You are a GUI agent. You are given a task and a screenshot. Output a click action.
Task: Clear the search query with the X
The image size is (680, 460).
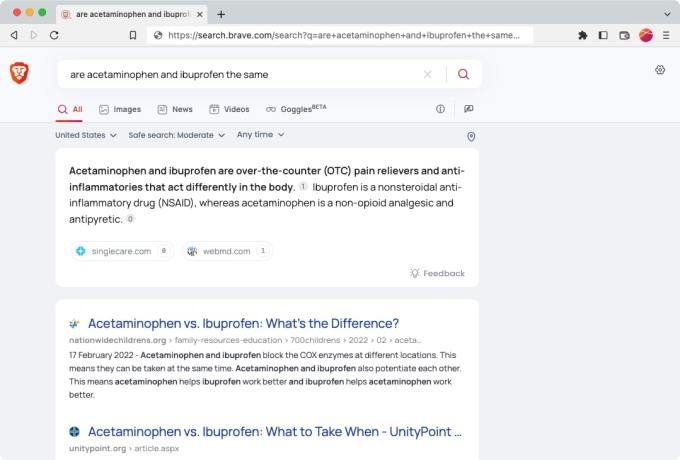[428, 75]
